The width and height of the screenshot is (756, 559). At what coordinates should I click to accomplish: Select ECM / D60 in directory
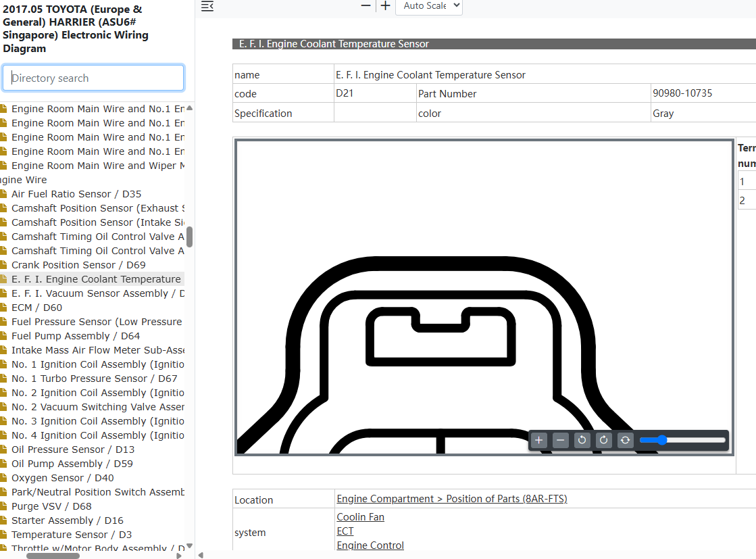point(36,308)
